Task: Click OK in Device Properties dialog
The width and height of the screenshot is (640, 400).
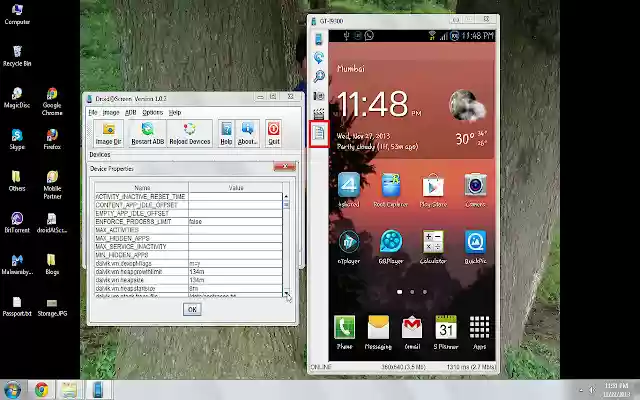Action: pyautogui.click(x=192, y=309)
